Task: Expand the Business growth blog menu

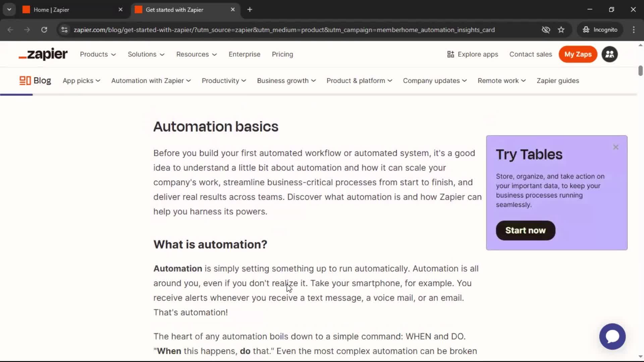Action: click(286, 81)
